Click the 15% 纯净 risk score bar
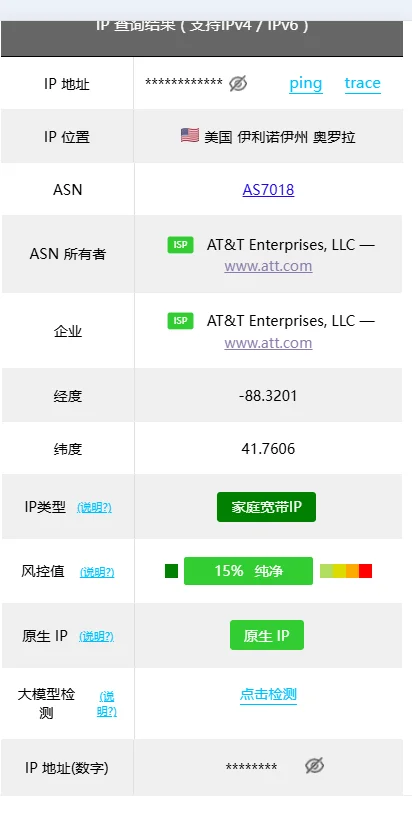412x816 pixels. [249, 571]
